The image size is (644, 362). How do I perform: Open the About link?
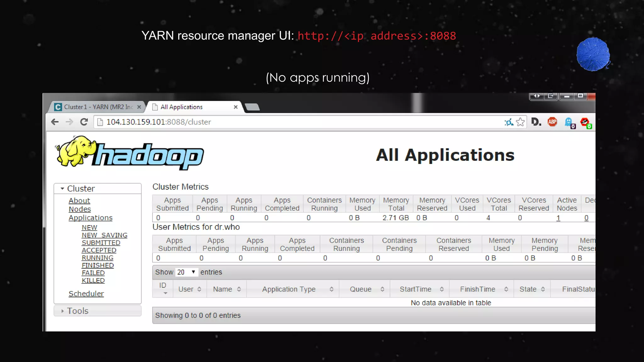click(x=79, y=200)
